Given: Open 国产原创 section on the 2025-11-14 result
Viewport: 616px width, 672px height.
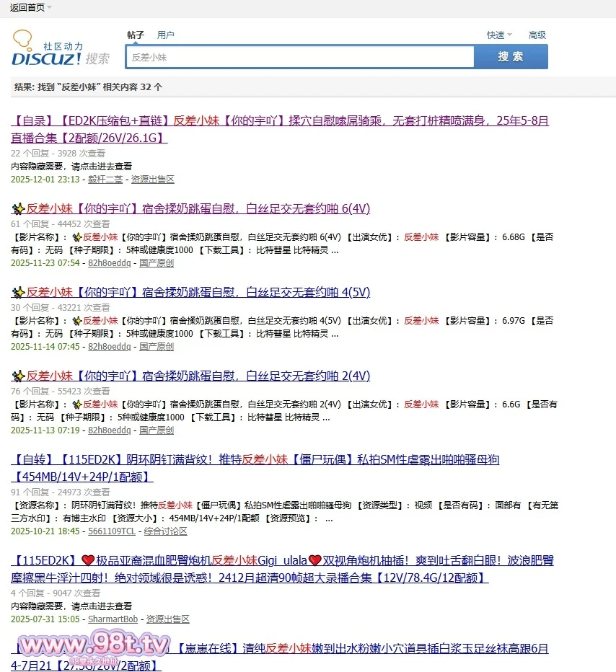Looking at the screenshot, I should click(157, 347).
